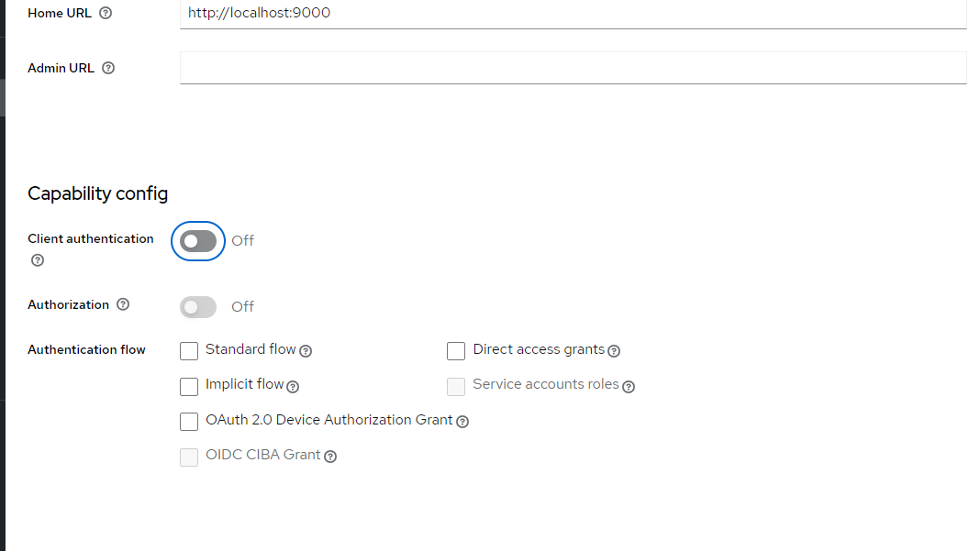Viewport: 980px width, 551px height.
Task: Select the Home URL field text
Action: click(573, 13)
